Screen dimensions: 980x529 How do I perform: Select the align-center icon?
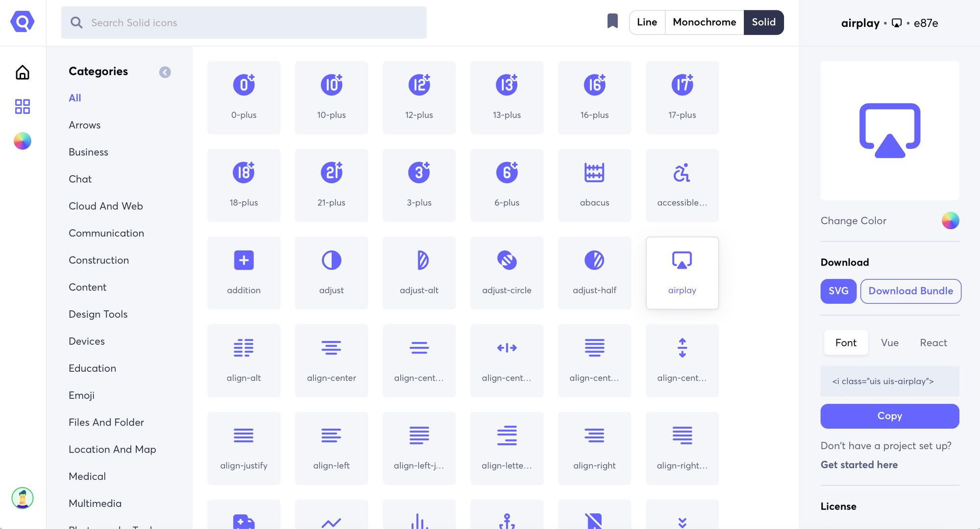(332, 361)
